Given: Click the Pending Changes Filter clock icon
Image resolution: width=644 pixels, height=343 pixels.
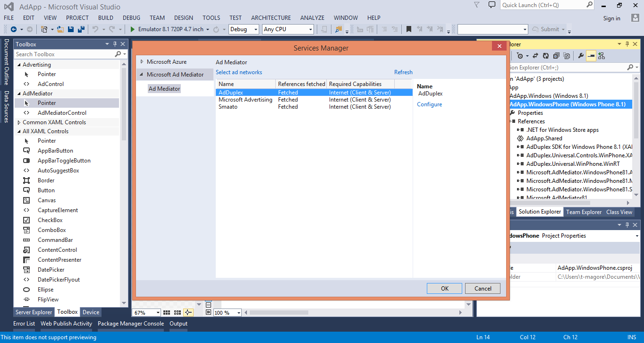Looking at the screenshot, I should pos(519,56).
